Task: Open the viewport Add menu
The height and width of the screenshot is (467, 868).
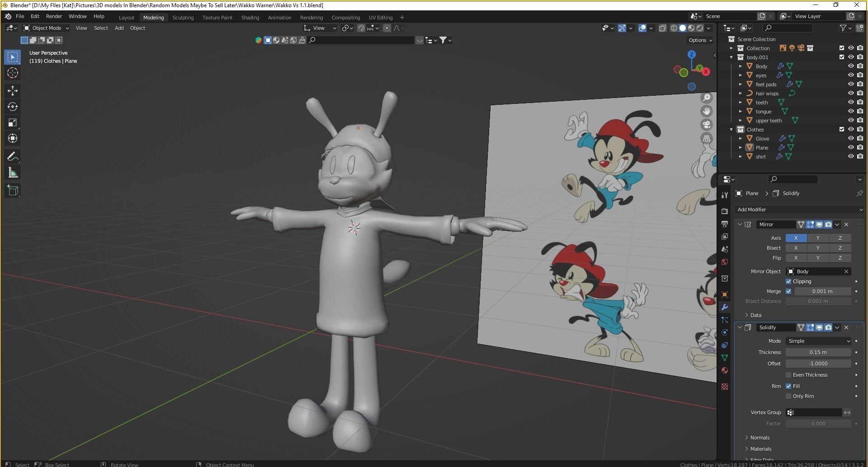Action: 119,28
